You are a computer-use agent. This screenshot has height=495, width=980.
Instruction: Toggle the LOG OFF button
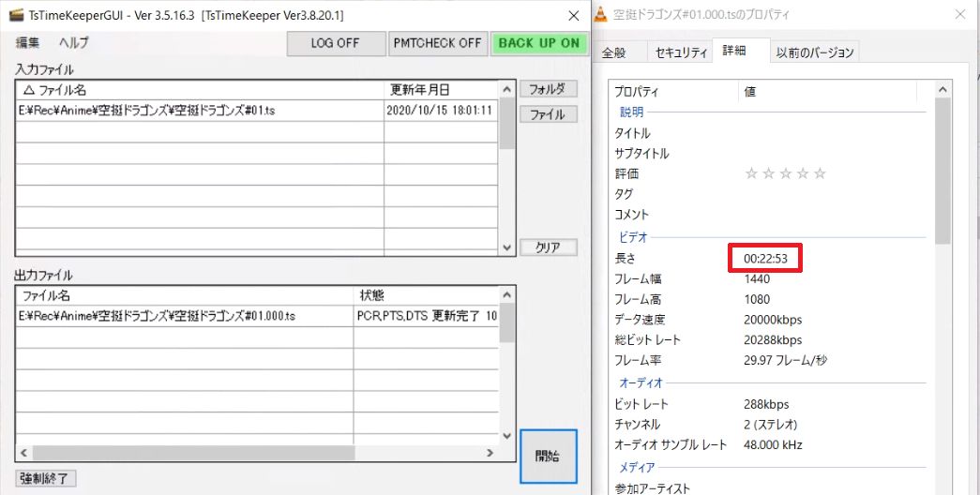tap(337, 44)
